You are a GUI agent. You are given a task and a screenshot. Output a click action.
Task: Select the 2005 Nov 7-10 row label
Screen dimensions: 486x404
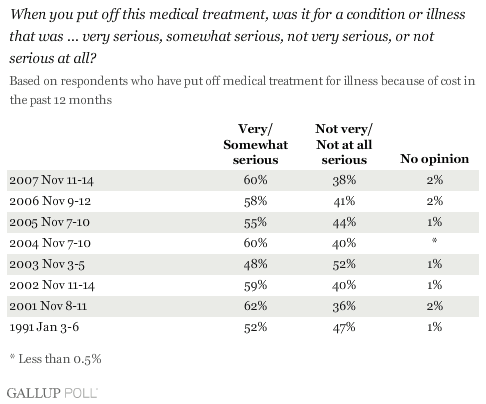(x=49, y=222)
